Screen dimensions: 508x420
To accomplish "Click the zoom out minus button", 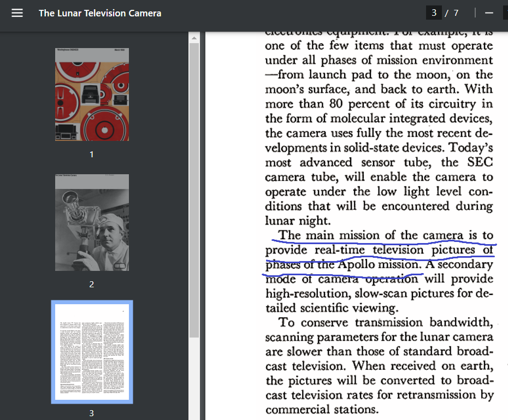I will 489,13.
